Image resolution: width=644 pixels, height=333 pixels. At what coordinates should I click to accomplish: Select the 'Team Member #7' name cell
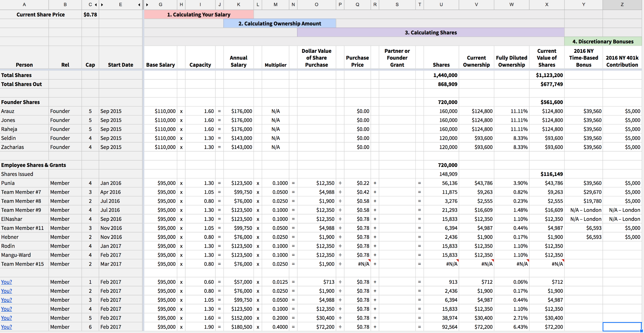pyautogui.click(x=24, y=192)
